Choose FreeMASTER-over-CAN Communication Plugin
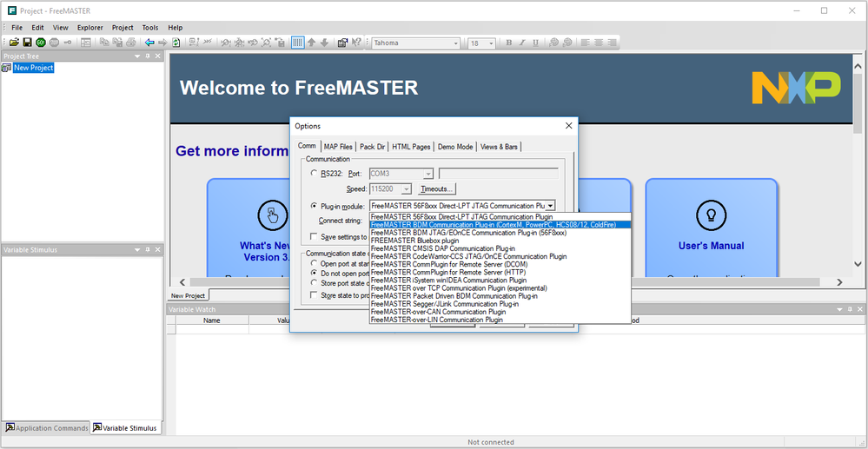The width and height of the screenshot is (868, 449). coord(437,312)
